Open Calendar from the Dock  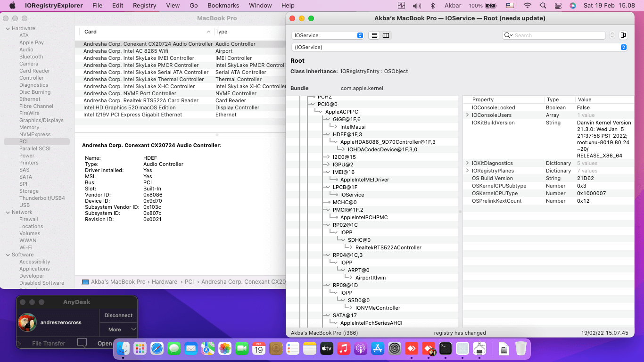(x=258, y=348)
